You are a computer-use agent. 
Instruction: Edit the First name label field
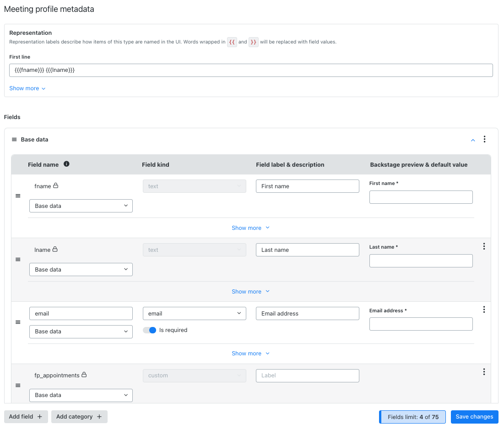pyautogui.click(x=308, y=186)
